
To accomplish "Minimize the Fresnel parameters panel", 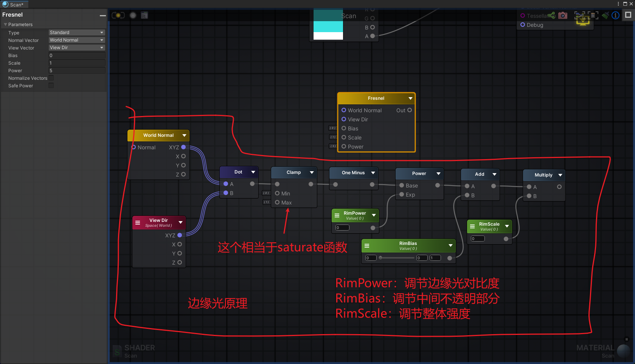I will (x=102, y=15).
